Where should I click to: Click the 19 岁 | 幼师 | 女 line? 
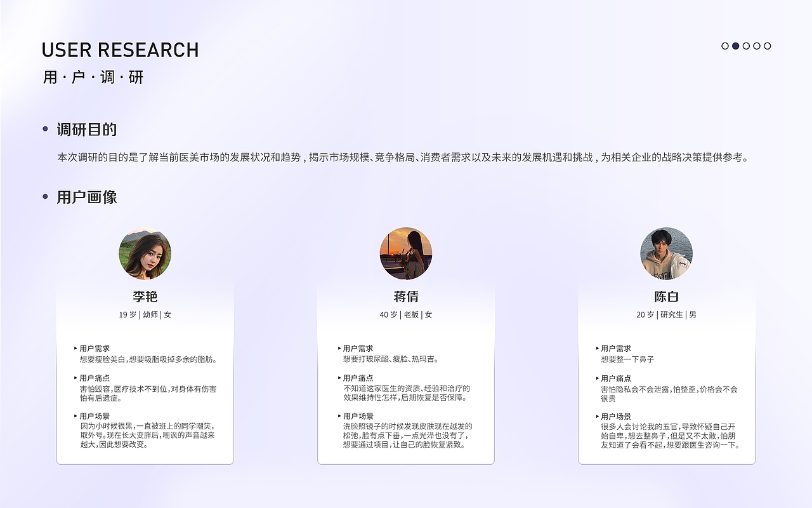145,314
